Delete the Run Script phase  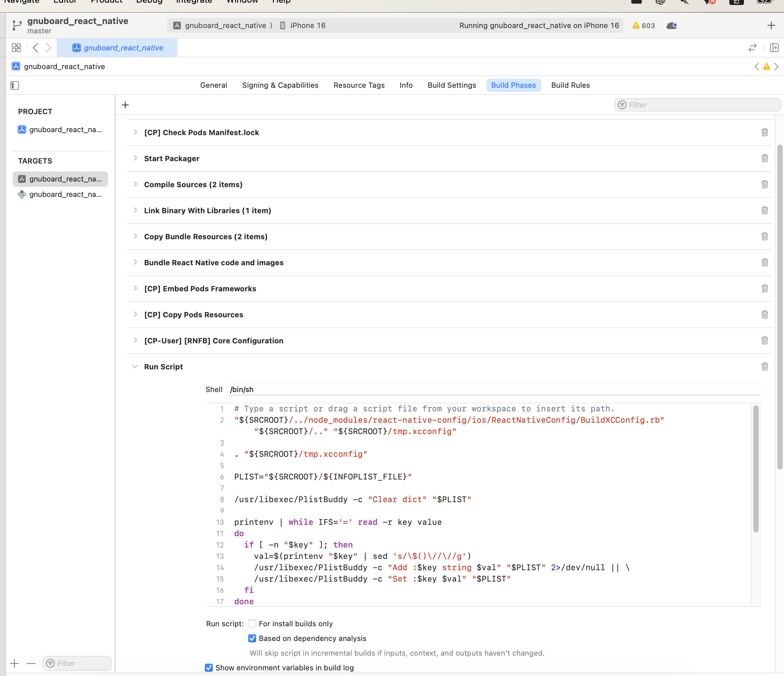pyautogui.click(x=764, y=366)
